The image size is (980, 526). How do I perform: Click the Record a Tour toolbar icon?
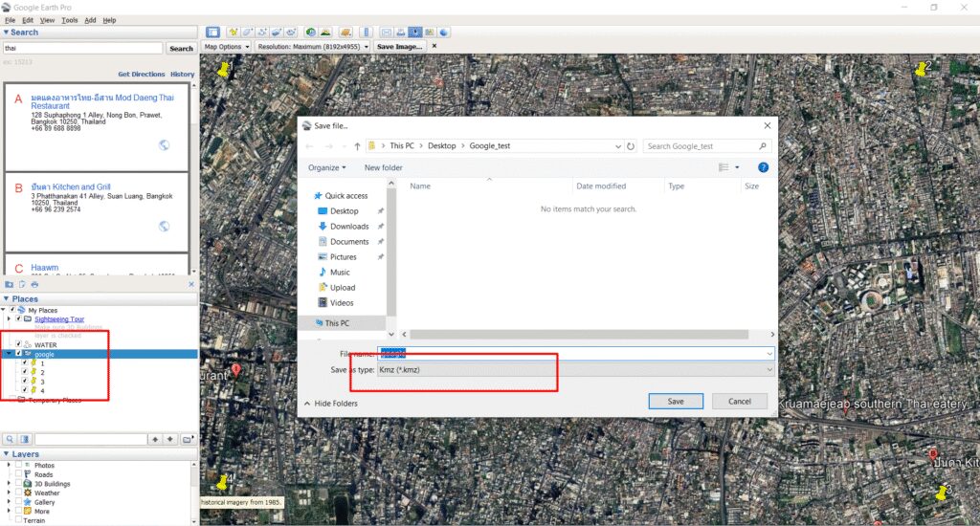coord(291,32)
